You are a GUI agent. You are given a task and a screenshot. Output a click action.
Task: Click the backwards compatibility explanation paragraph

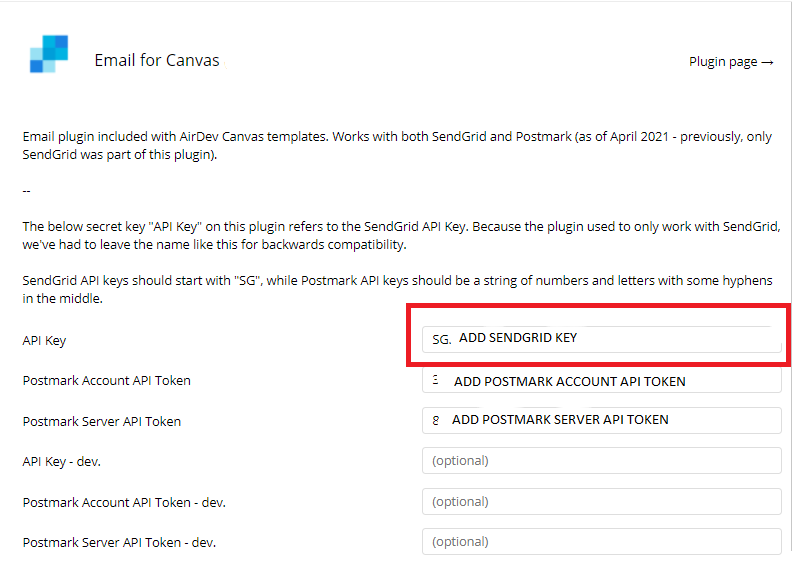click(x=396, y=236)
